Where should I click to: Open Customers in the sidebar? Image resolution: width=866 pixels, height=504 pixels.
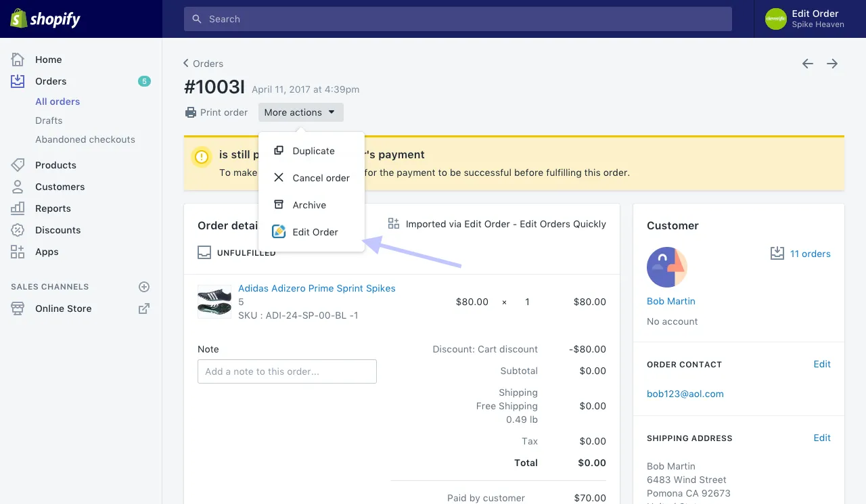[60, 187]
